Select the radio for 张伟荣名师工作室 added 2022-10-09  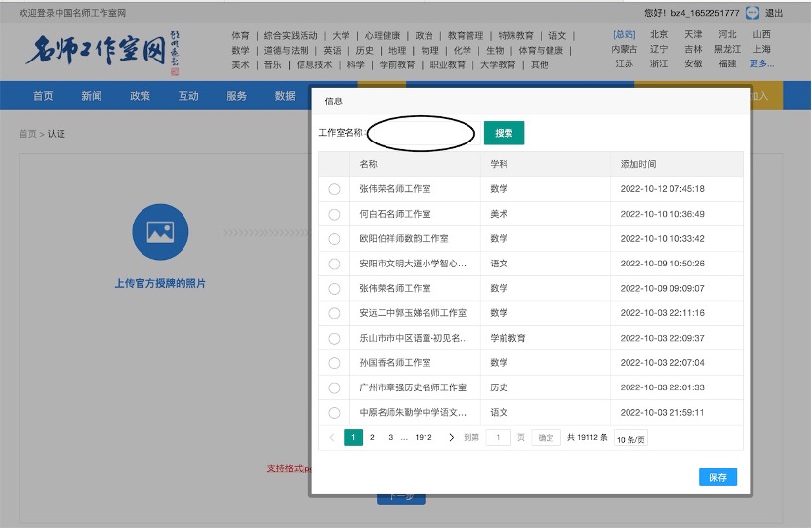[x=334, y=289]
